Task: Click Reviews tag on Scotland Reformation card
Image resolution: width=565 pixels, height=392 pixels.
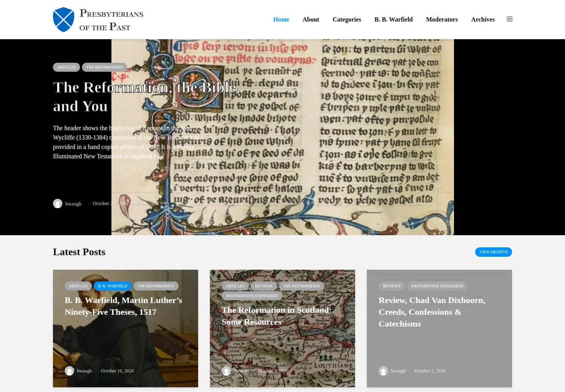Action: point(264,286)
